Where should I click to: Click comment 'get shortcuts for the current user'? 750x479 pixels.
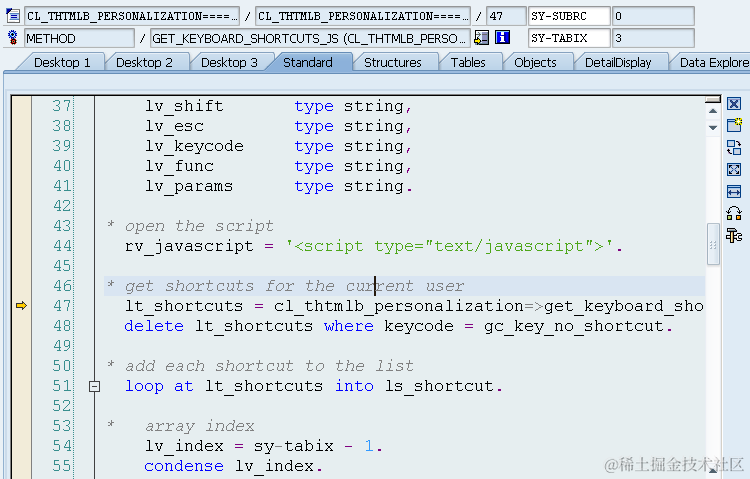click(295, 286)
